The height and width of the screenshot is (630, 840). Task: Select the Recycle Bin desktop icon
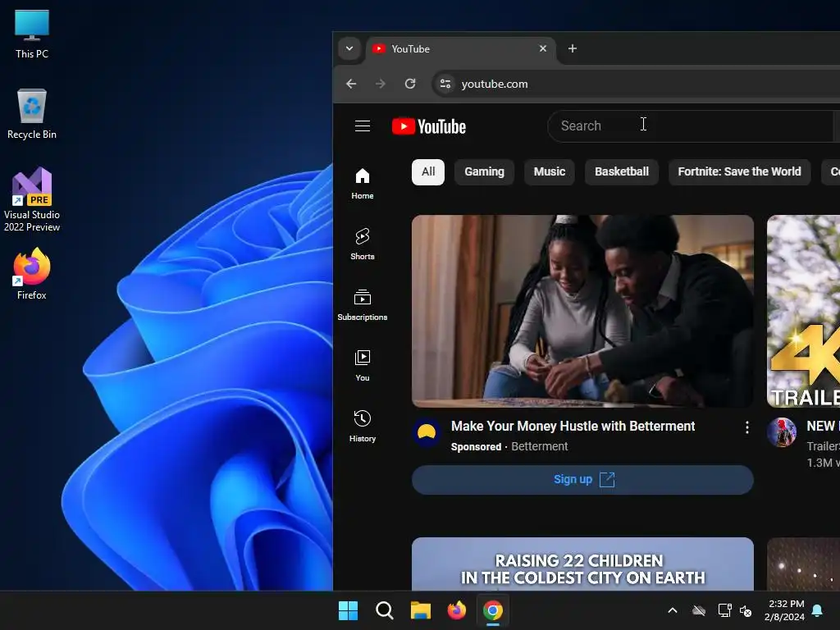click(32, 114)
